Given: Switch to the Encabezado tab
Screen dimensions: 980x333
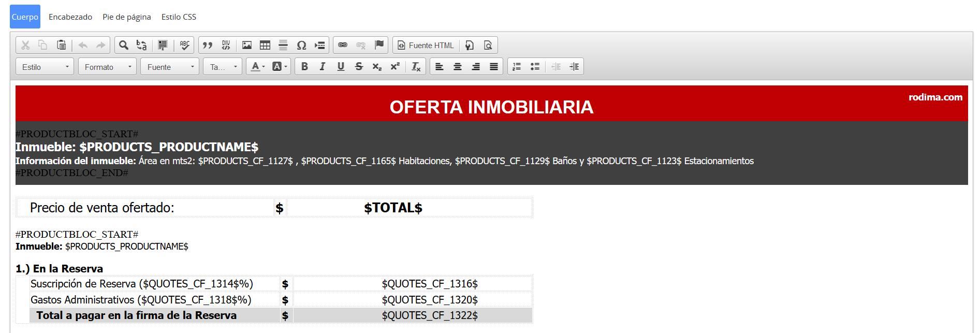Looking at the screenshot, I should pos(70,17).
